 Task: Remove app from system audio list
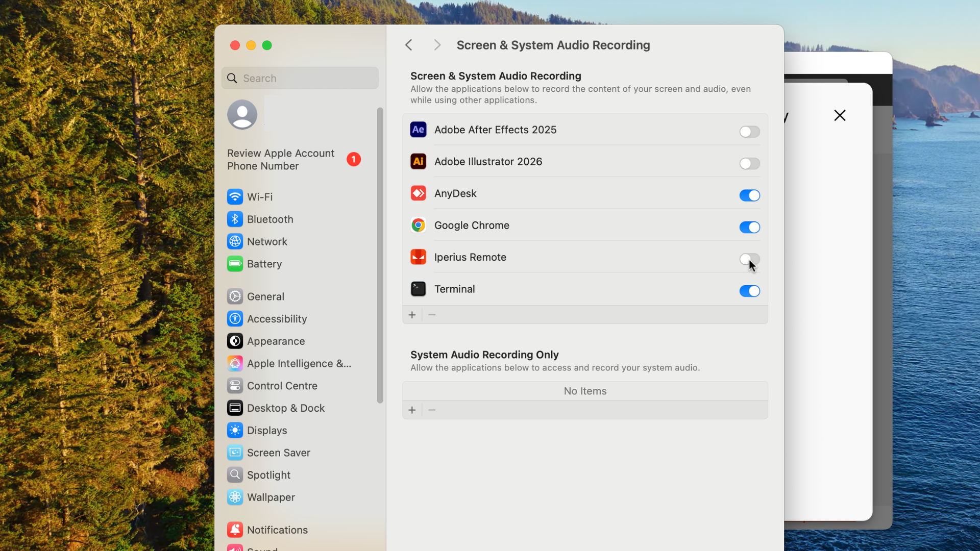432,410
